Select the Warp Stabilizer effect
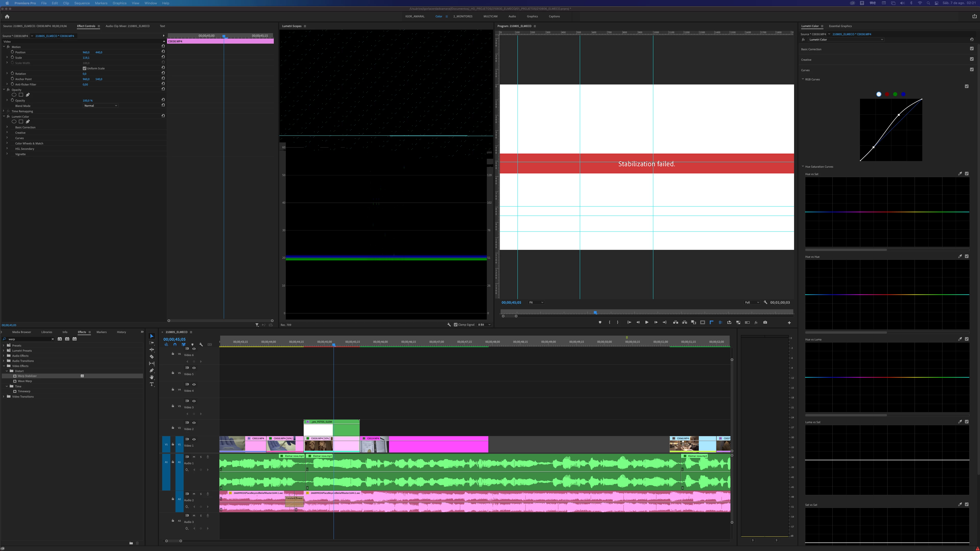The width and height of the screenshot is (980, 551). pyautogui.click(x=27, y=376)
